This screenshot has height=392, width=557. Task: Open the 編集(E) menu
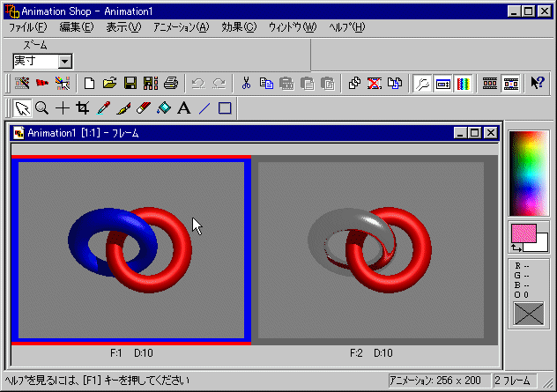[77, 27]
